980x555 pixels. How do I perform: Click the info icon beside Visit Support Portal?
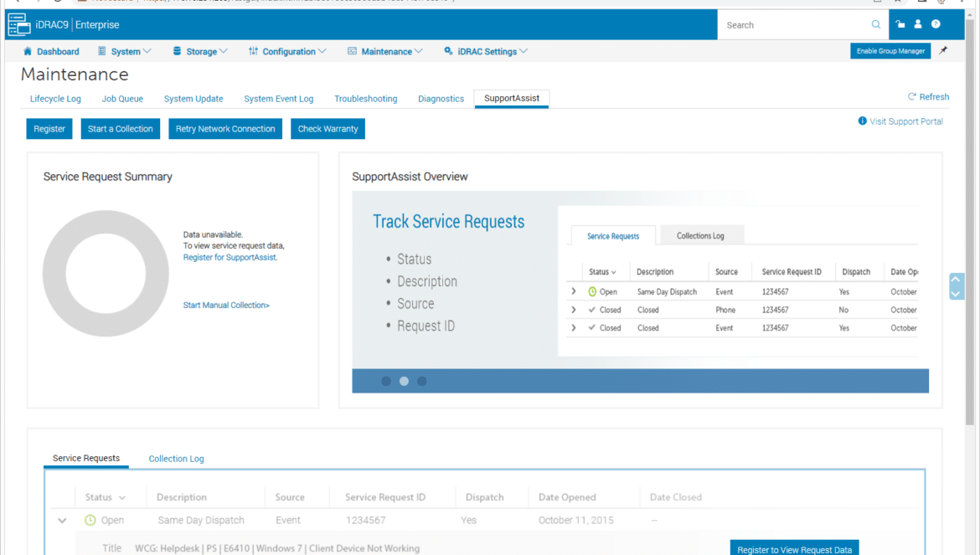(x=863, y=121)
